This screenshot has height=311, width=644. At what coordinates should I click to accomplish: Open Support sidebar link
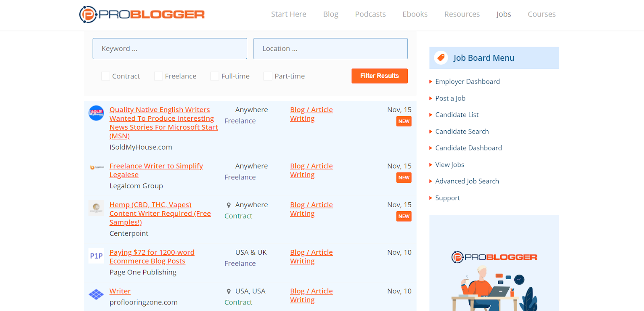click(x=448, y=198)
